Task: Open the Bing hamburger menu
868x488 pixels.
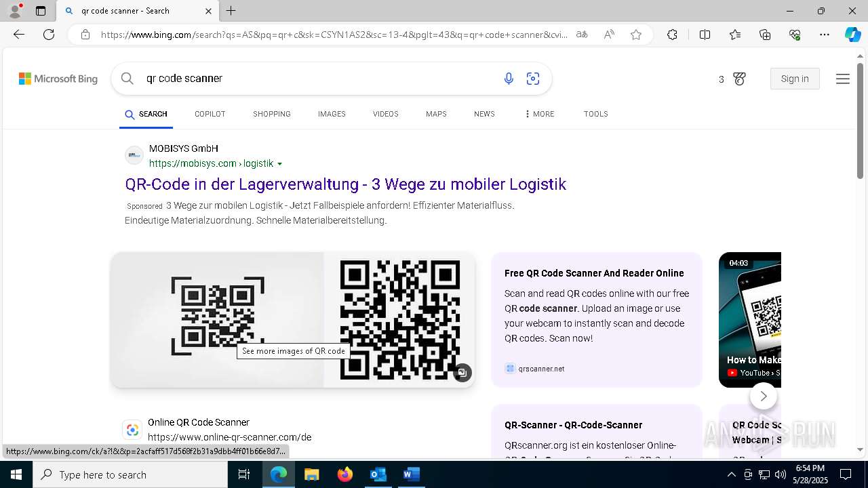Action: (843, 79)
